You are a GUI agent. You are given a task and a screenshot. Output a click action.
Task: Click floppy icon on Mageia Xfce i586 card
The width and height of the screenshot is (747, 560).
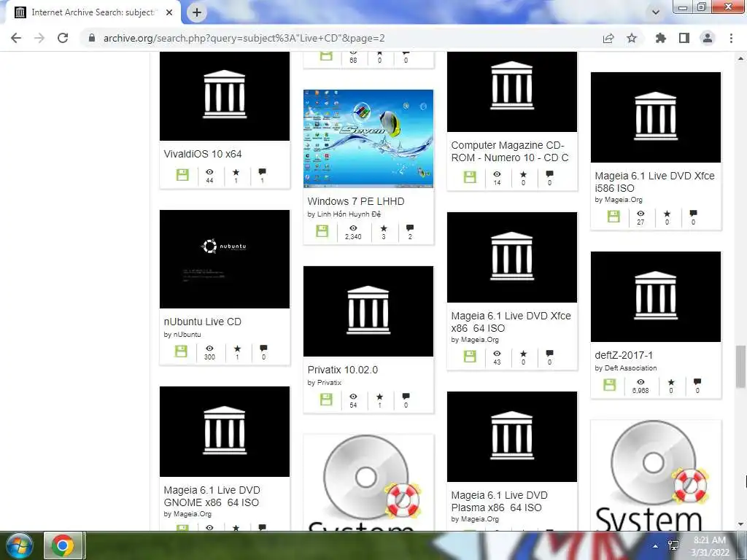pos(614,216)
